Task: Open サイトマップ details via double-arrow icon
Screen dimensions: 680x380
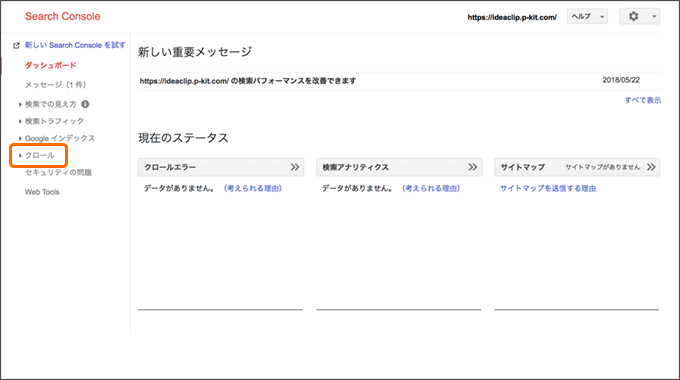Action: (x=651, y=167)
